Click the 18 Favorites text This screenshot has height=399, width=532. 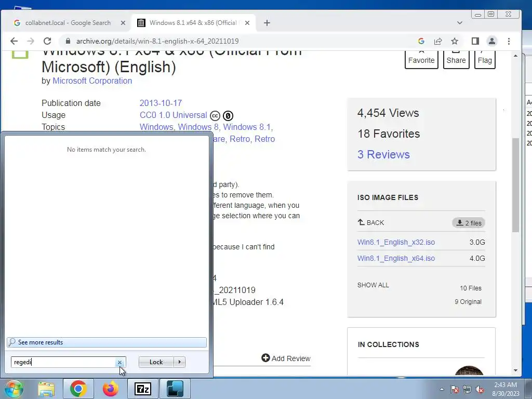pyautogui.click(x=389, y=134)
